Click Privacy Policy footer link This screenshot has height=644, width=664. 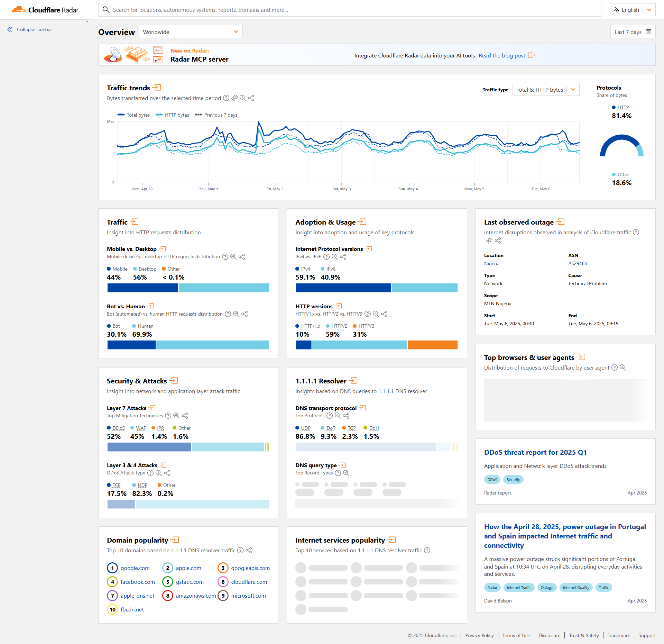[479, 635]
